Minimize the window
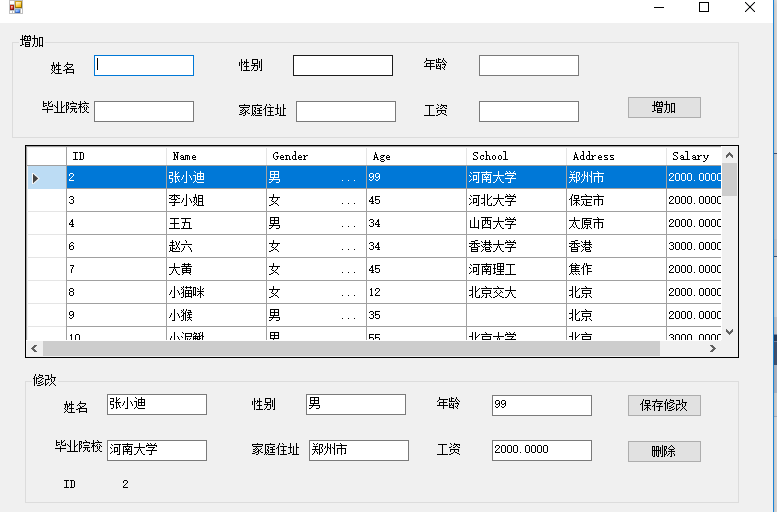The image size is (777, 512). pyautogui.click(x=659, y=7)
